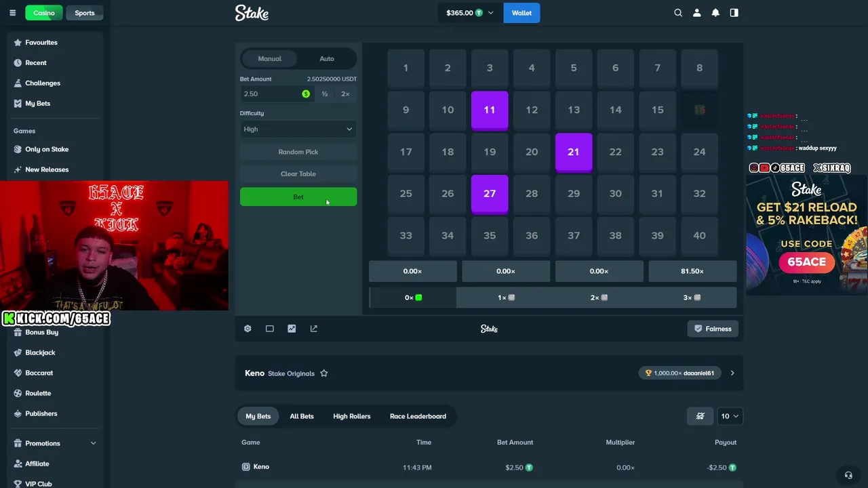This screenshot has height=488, width=868.
Task: Open the live stats chart icon
Action: point(292,329)
